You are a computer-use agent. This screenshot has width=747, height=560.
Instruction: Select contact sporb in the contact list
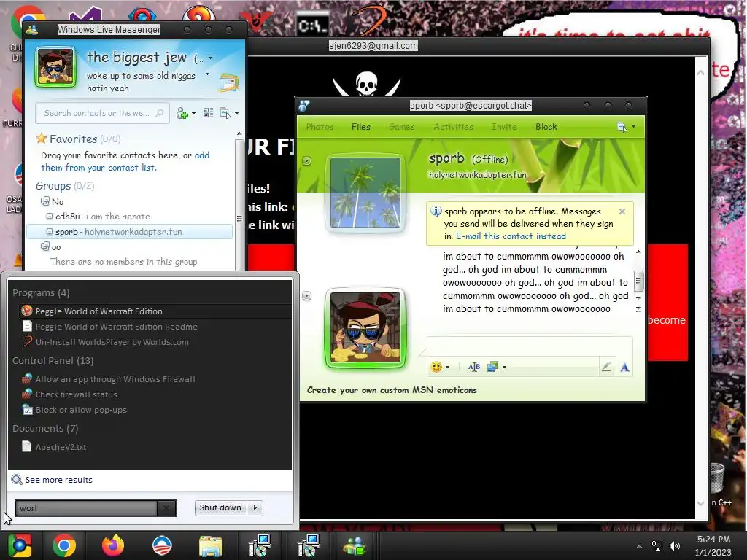click(x=130, y=231)
